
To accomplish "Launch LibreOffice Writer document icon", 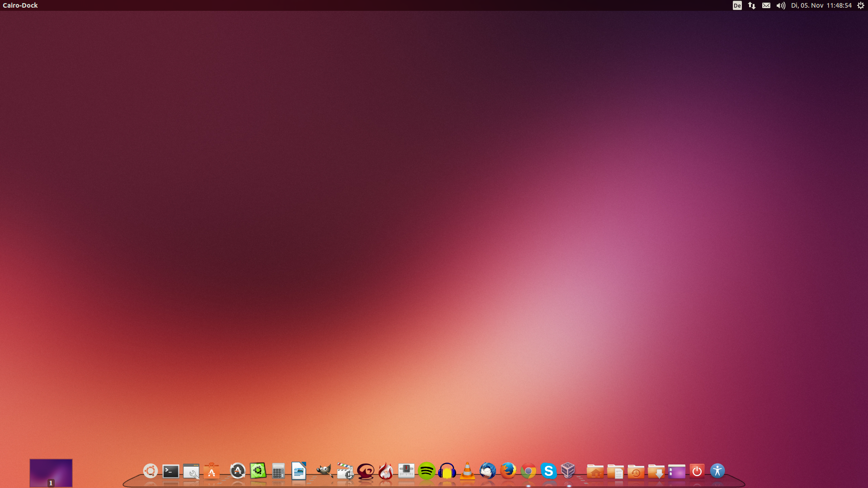I will (299, 471).
